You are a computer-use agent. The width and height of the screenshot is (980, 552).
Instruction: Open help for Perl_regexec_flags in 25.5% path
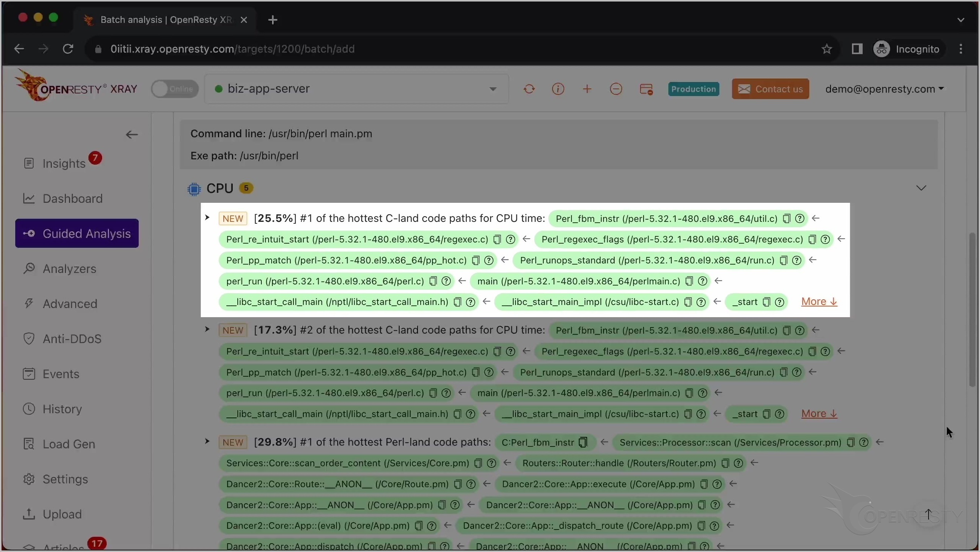coord(825,239)
